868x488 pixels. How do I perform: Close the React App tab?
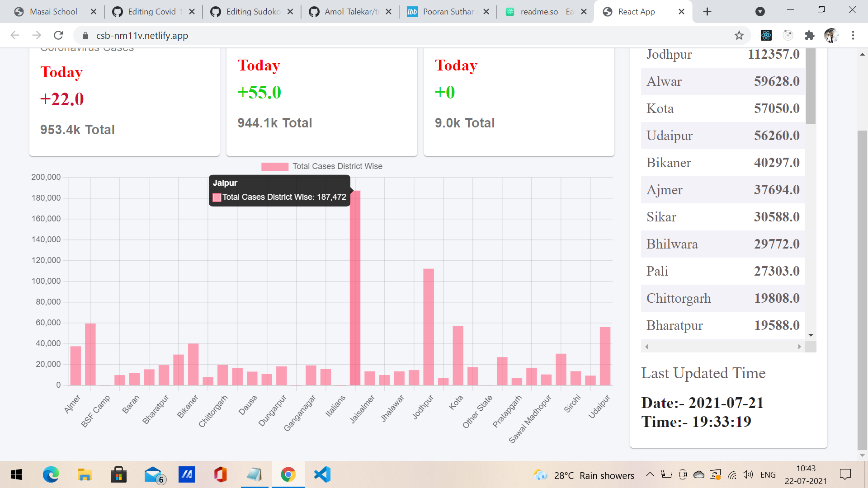[682, 12]
